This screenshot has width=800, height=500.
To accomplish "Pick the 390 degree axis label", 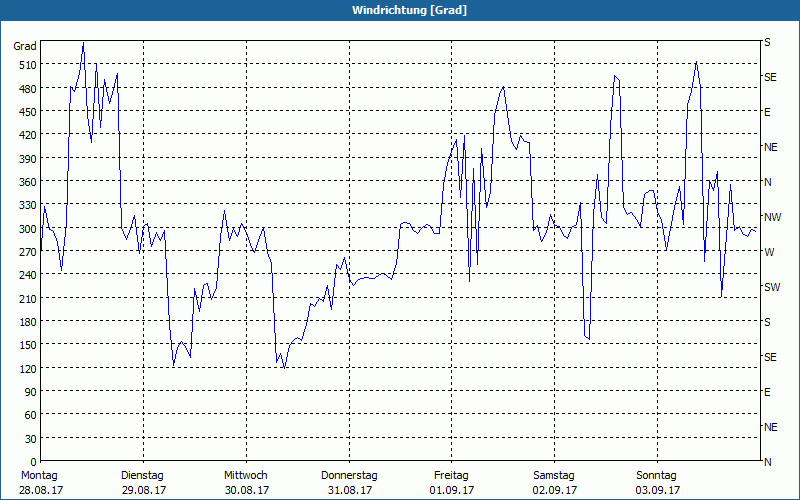I will pyautogui.click(x=28, y=159).
